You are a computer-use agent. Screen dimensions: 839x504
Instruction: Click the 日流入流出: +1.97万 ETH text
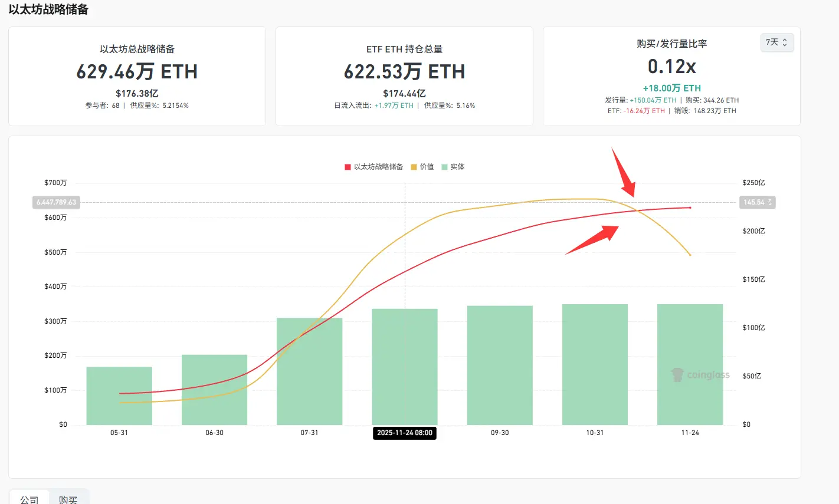[x=373, y=106]
